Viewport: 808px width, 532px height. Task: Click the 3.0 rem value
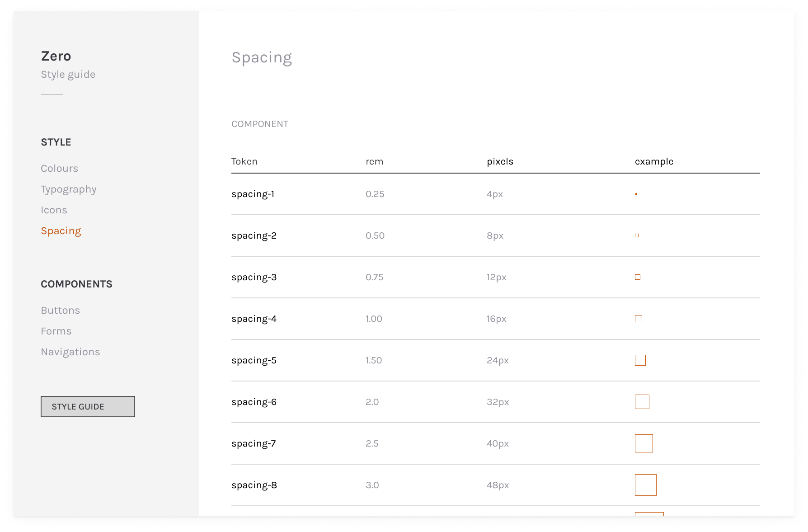[x=372, y=485]
